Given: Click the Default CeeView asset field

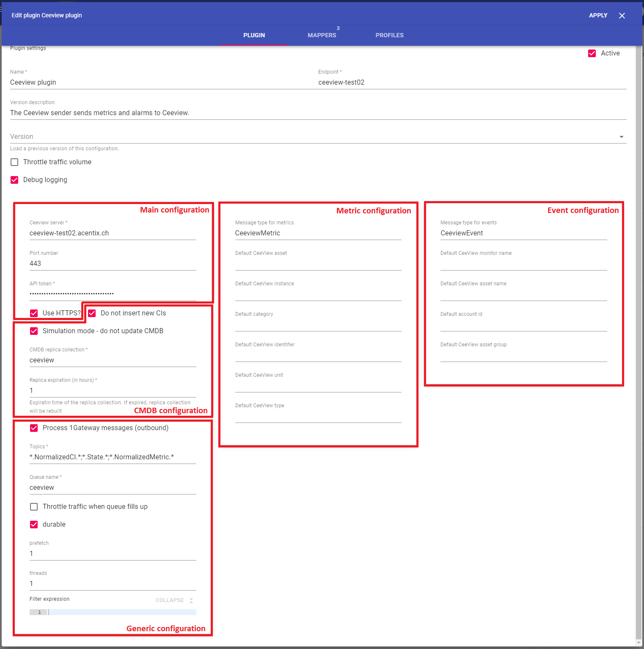Looking at the screenshot, I should point(318,264).
